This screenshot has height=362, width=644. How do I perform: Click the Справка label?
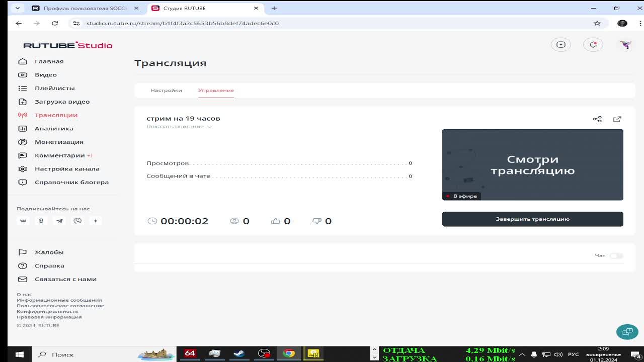pos(49,265)
